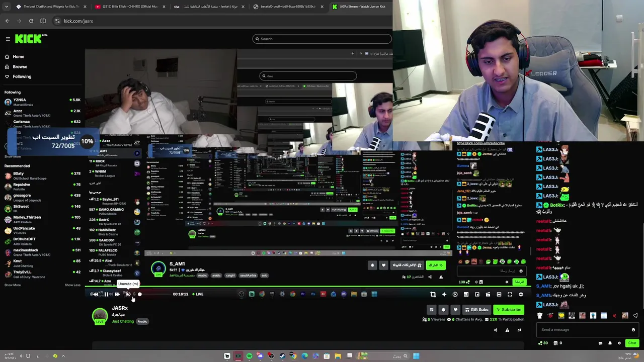Viewport: 644px width, 362px height.
Task: Open the JASRx channel avatar
Action: coord(100,316)
